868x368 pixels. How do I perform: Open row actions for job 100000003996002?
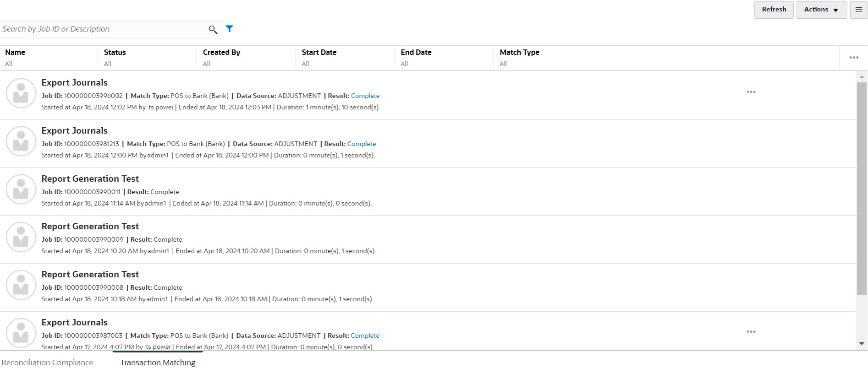(x=751, y=92)
